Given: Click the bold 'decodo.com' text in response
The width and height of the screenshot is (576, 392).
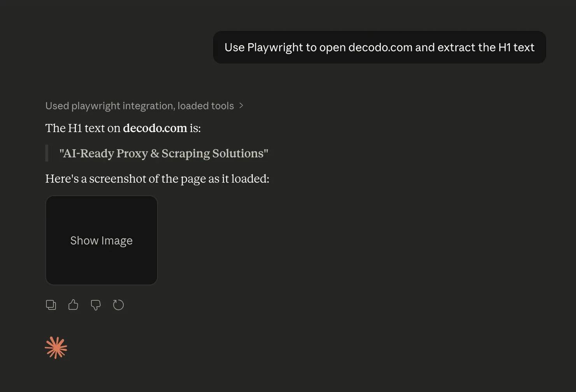Looking at the screenshot, I should click(x=155, y=128).
